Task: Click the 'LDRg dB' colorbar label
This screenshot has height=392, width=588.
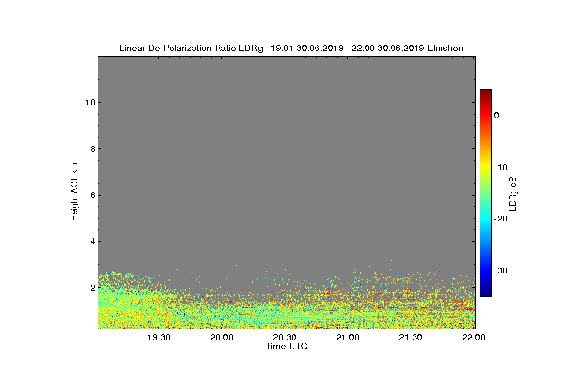Action: click(x=513, y=193)
